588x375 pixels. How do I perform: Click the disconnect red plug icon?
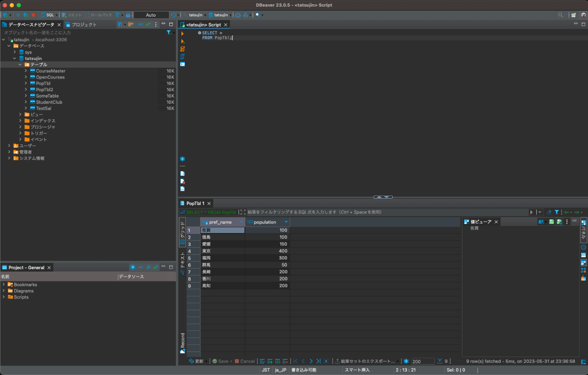coord(33,15)
